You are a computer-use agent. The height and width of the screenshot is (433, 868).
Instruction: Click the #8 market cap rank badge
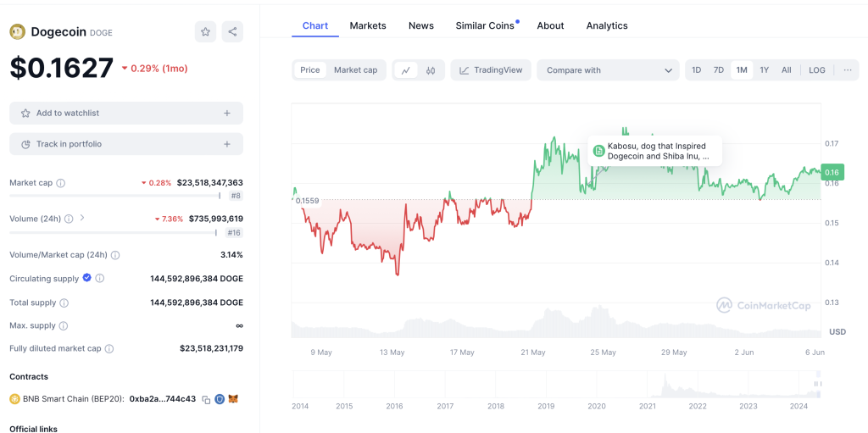pyautogui.click(x=235, y=196)
